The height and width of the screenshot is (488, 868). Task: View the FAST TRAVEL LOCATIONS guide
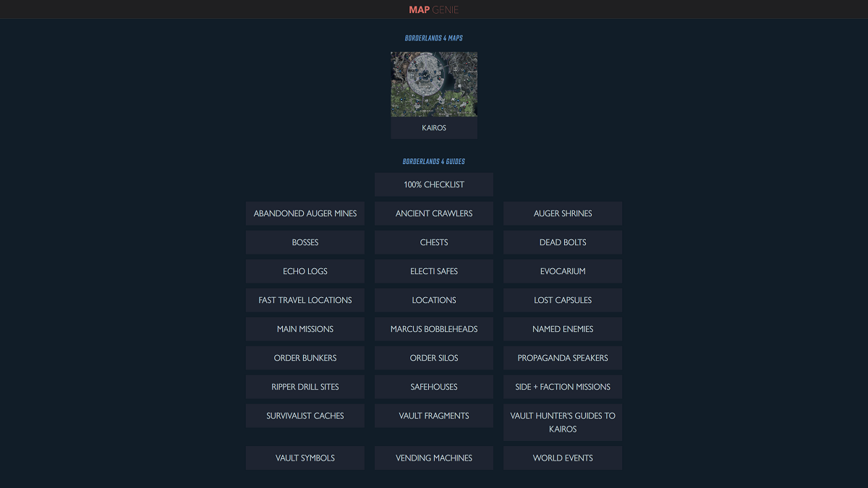[305, 300]
